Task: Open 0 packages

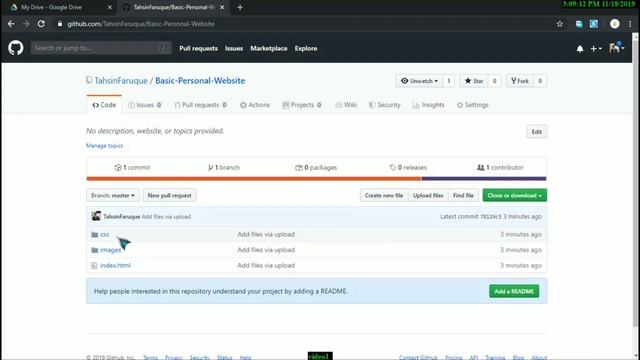Action: [316, 167]
